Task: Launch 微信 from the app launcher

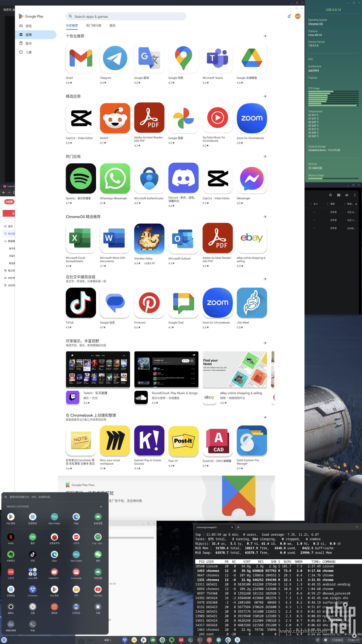Action: 98,556
